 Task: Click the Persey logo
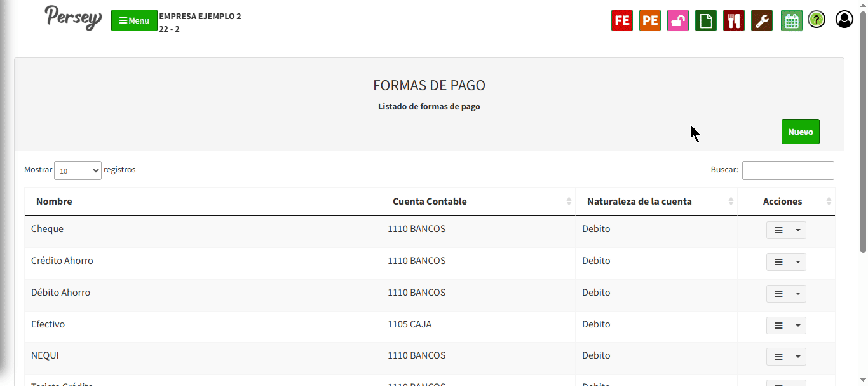(73, 17)
